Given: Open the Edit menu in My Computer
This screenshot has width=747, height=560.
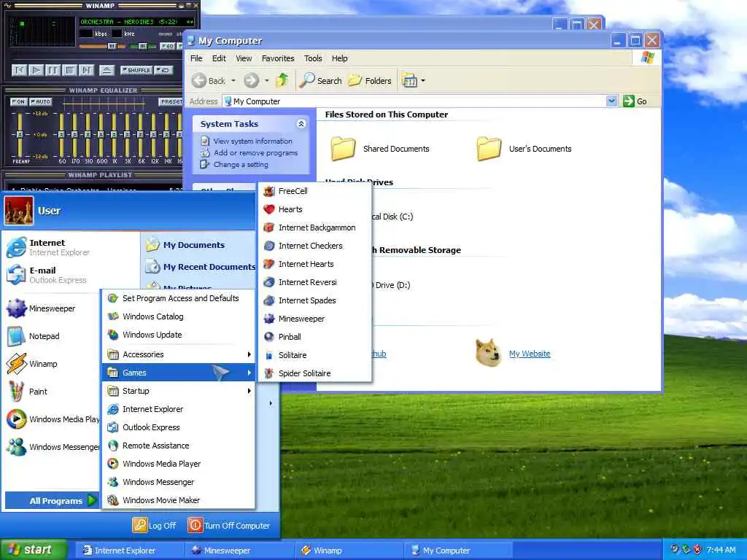Looking at the screenshot, I should click(219, 58).
